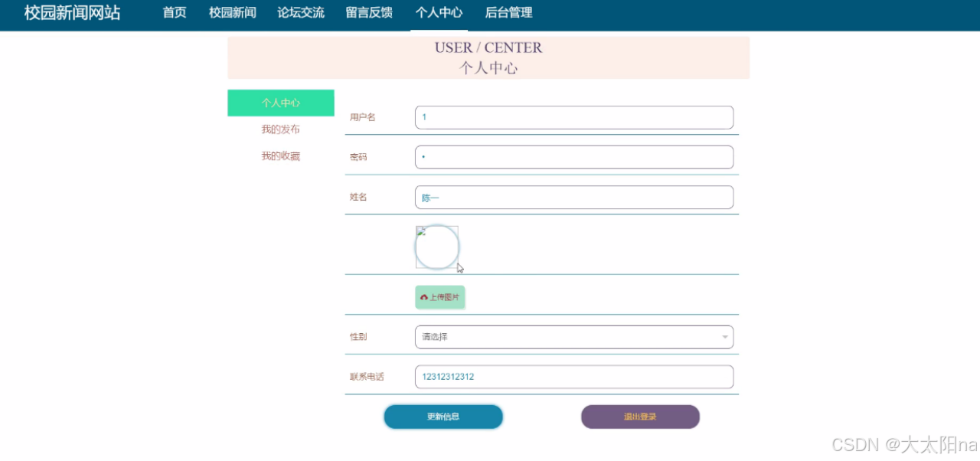Navigate to 论坛交流 in the top bar
980x461 pixels.
[300, 12]
